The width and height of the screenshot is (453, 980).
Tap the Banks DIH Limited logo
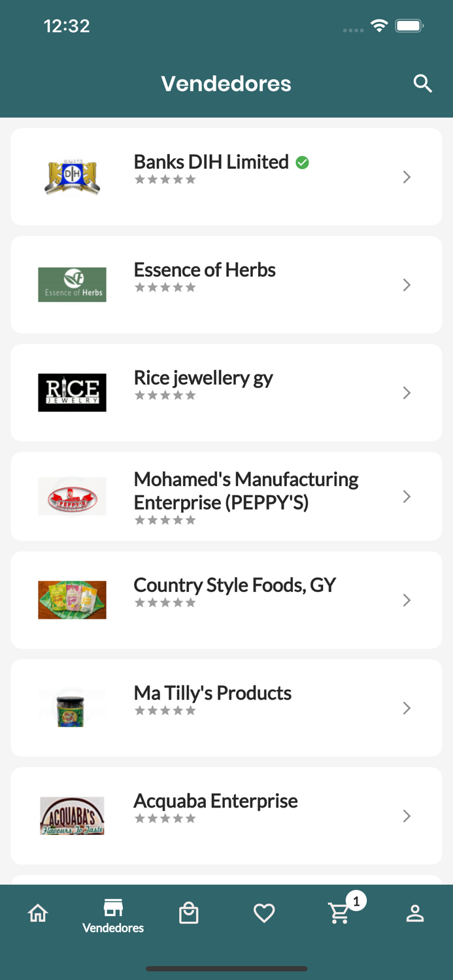[x=72, y=177]
